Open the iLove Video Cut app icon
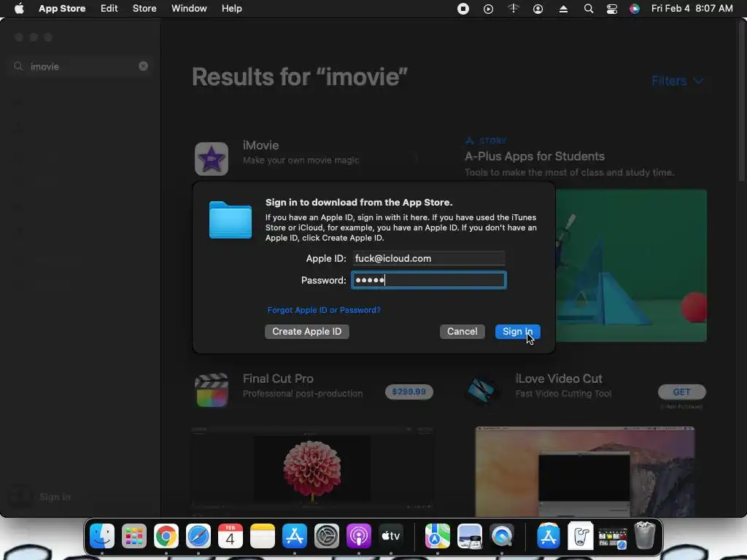The height and width of the screenshot is (560, 747). tap(482, 390)
